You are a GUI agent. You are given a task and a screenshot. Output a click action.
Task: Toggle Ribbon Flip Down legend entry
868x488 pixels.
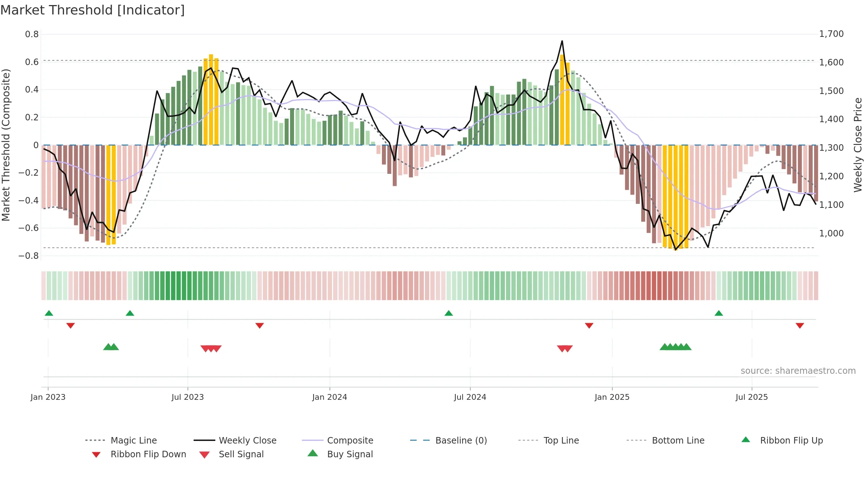(139, 454)
